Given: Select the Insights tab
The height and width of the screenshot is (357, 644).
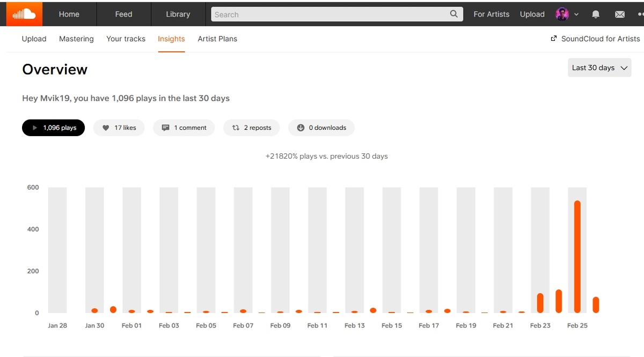Looking at the screenshot, I should 171,39.
